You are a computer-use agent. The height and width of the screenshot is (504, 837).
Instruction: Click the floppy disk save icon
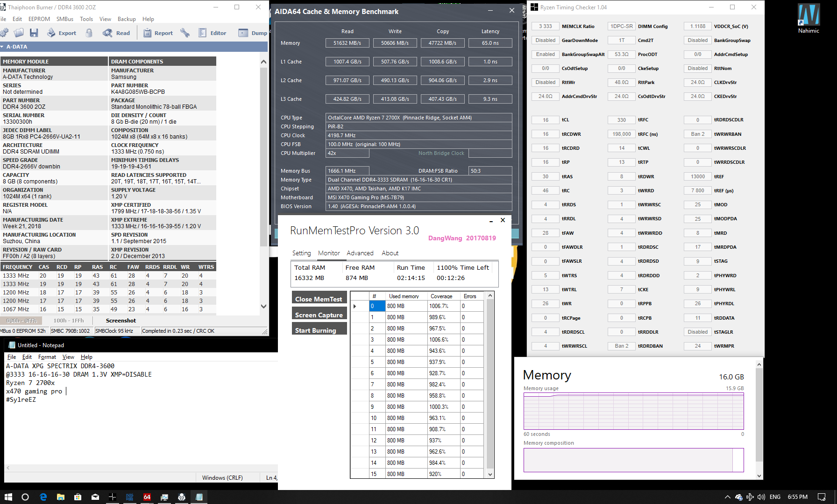(x=34, y=33)
